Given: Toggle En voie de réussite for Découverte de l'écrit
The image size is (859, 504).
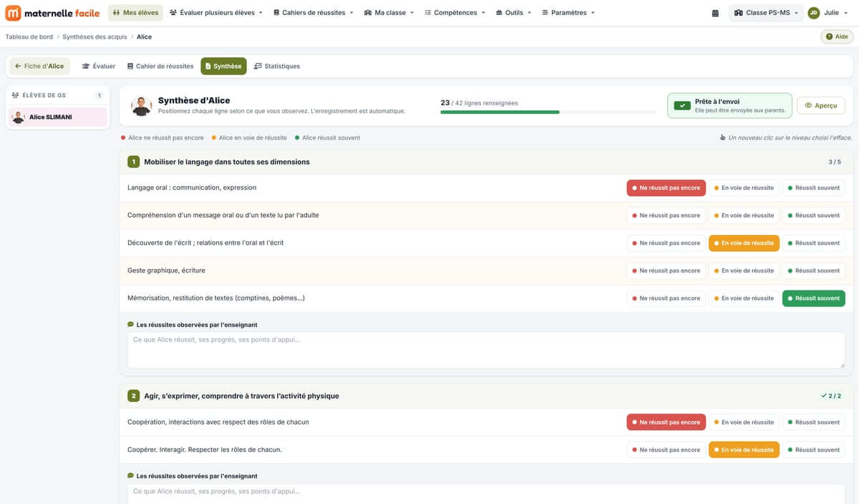Looking at the screenshot, I should point(744,243).
